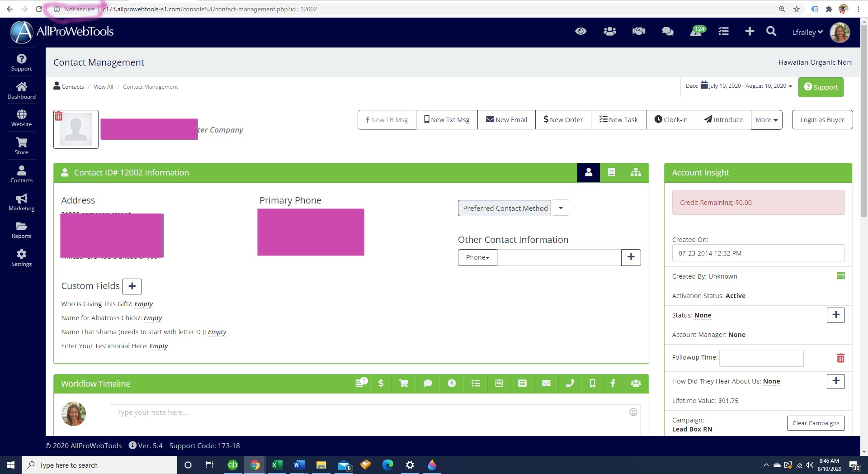Open the eye view icon in top bar
This screenshot has height=474, width=868.
[580, 31]
